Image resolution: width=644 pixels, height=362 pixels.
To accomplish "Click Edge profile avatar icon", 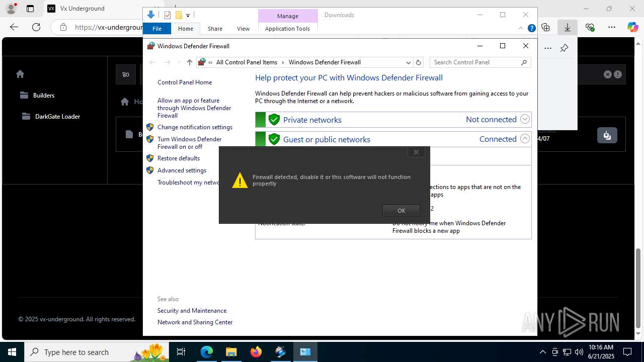I will point(11,9).
